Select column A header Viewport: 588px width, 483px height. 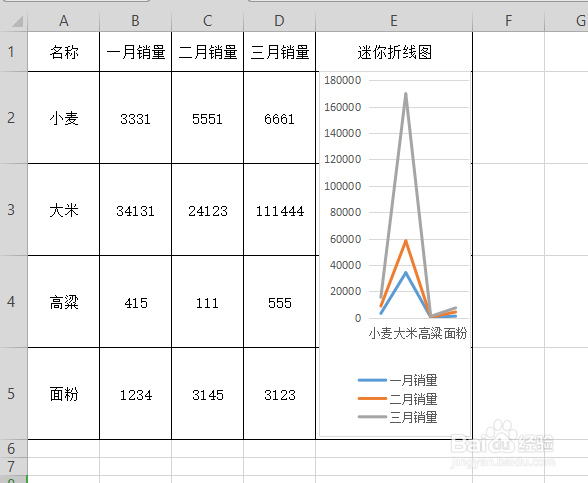[64, 21]
